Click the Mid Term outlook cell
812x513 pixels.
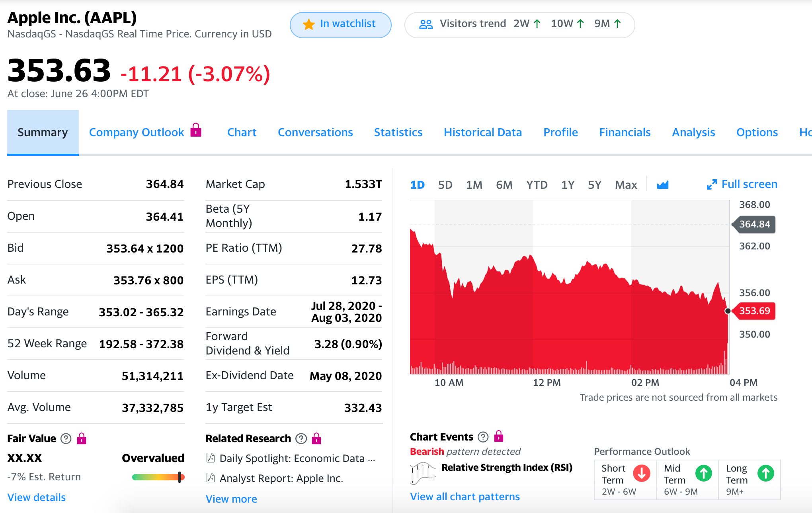[x=687, y=480]
